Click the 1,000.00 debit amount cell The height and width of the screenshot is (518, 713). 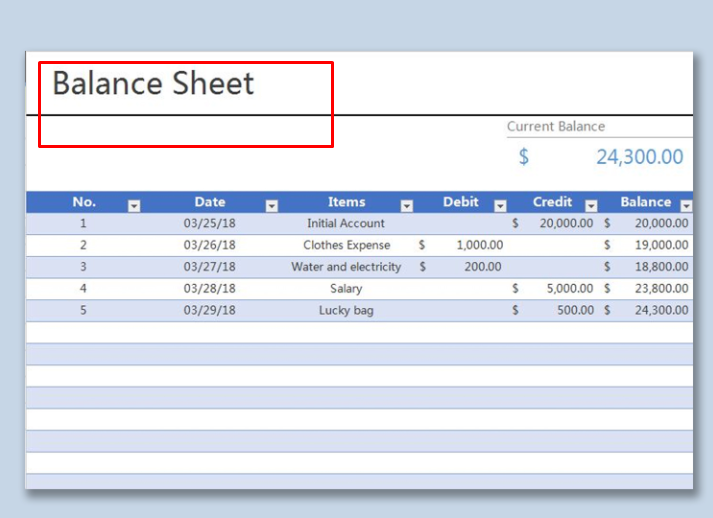[x=479, y=245]
